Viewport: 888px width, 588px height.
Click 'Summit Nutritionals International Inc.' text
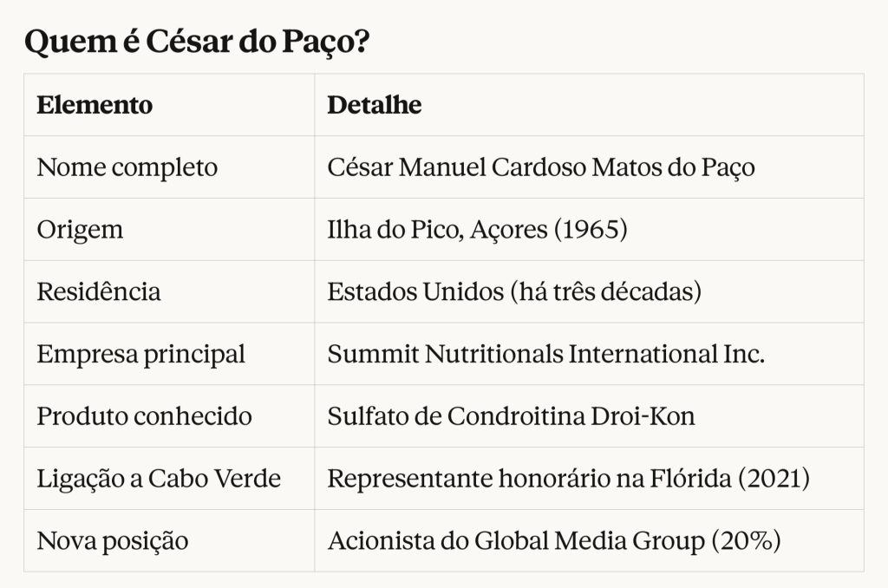546,354
